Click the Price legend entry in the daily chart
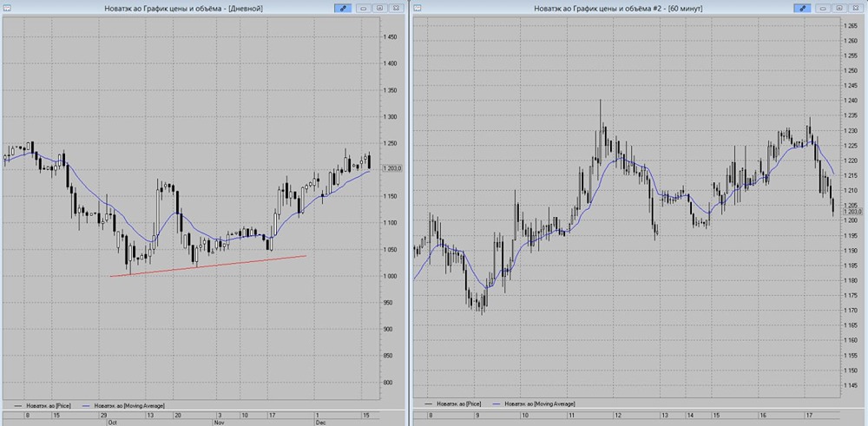This screenshot has width=868, height=426. [x=43, y=406]
